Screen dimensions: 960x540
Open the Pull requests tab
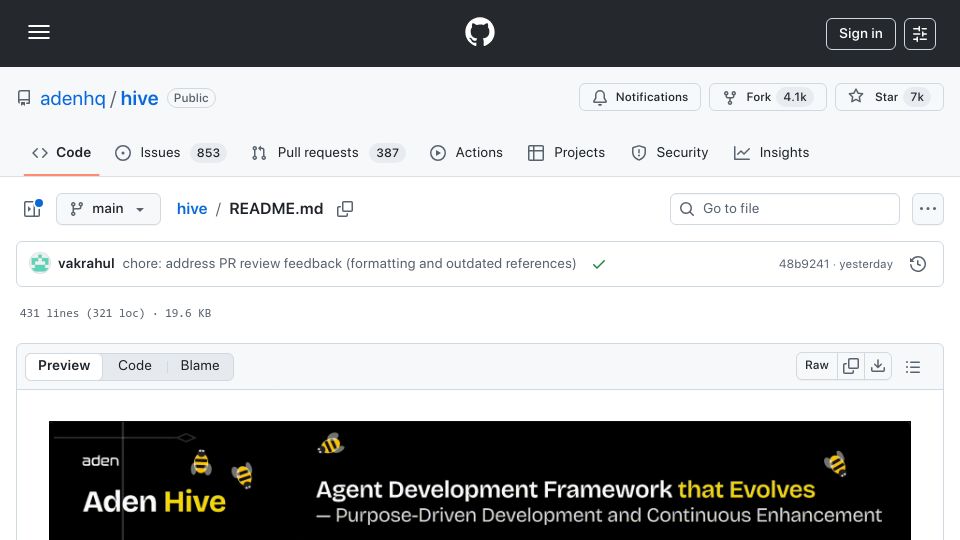click(328, 152)
